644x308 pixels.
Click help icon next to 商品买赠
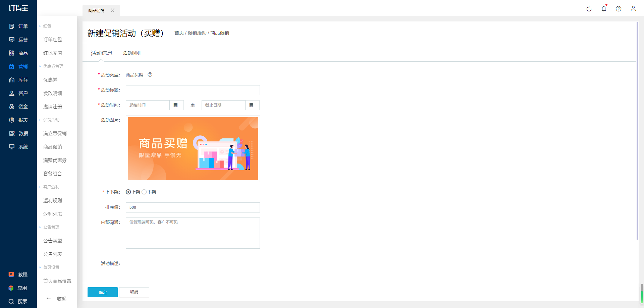coord(150,75)
